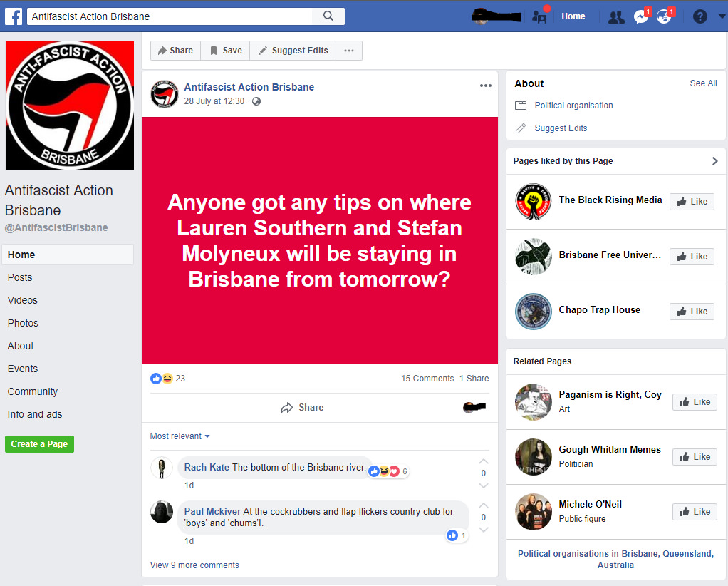
Task: Click the Facebook logo icon
Action: tap(14, 16)
